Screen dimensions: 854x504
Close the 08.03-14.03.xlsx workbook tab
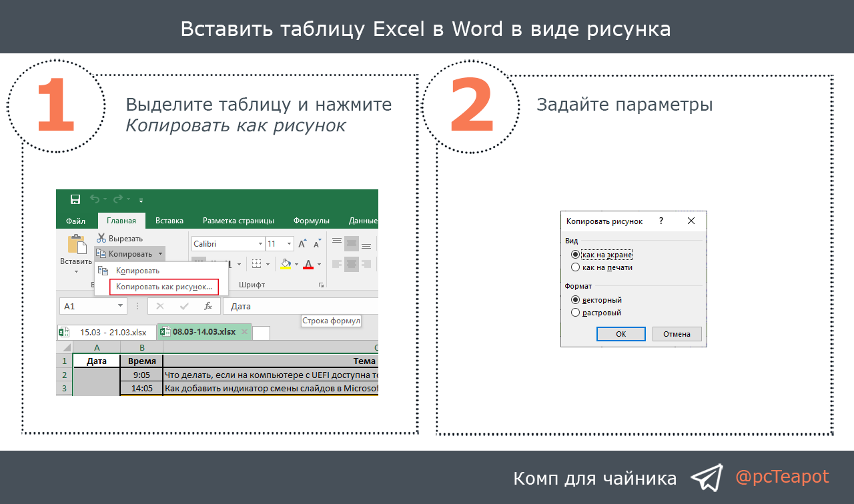point(244,332)
